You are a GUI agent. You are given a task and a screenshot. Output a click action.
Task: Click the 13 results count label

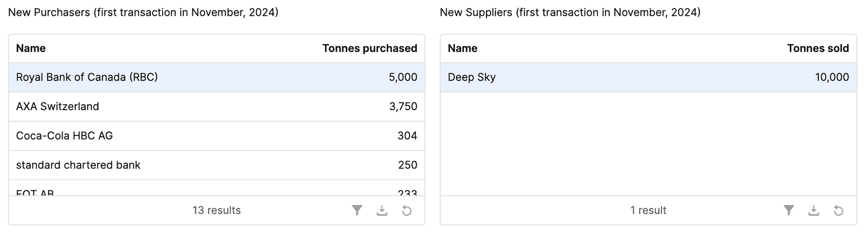[217, 210]
